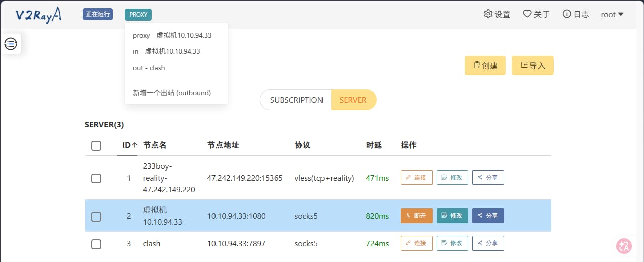Disconnect 虚拟机 server with 断开
Image resolution: width=644 pixels, height=262 pixels.
click(416, 216)
